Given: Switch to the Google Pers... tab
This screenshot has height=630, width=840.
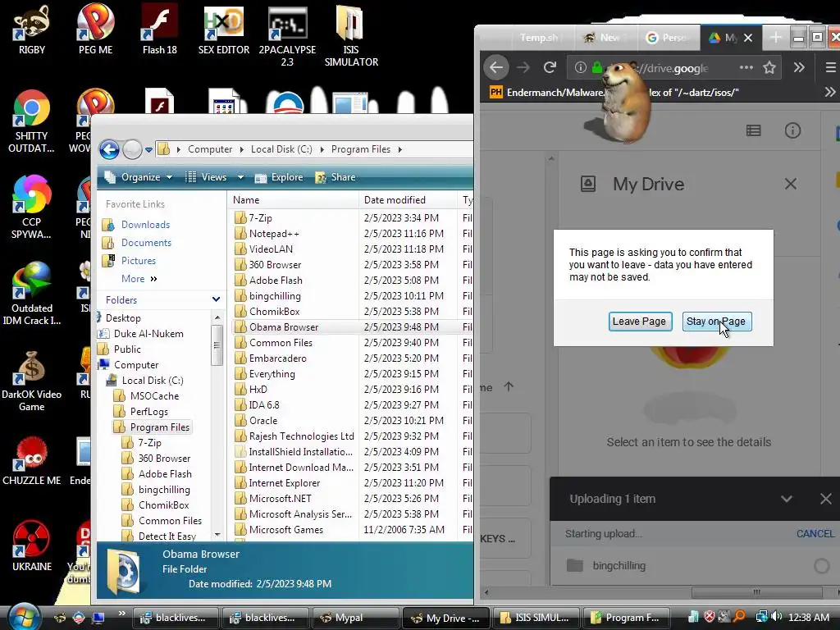Looking at the screenshot, I should (x=667, y=38).
